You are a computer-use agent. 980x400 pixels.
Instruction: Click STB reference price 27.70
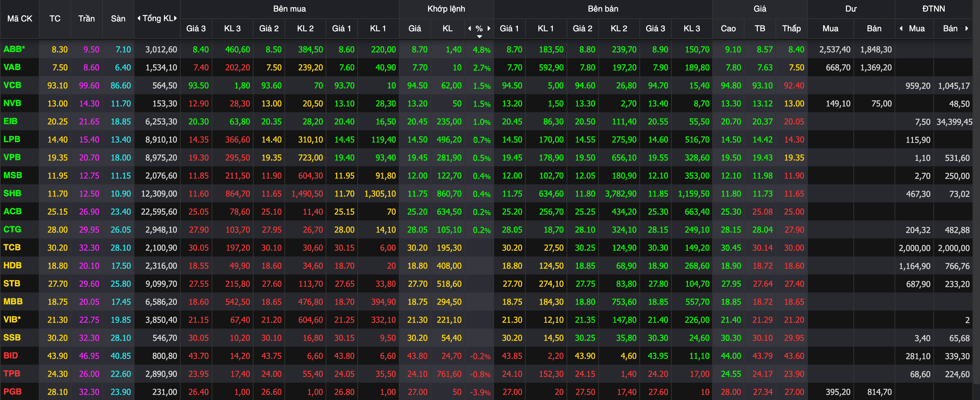pos(58,284)
